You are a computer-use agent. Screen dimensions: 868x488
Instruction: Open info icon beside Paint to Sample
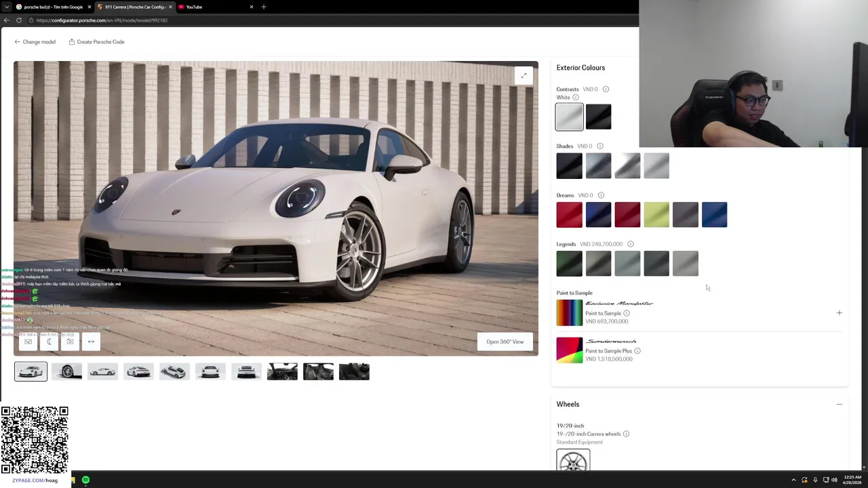[626, 313]
